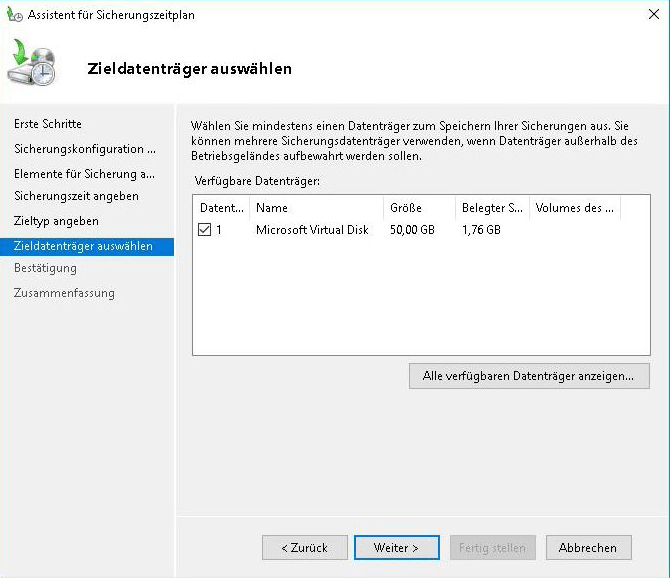Cancel the wizard with Abbrechen

(x=588, y=547)
